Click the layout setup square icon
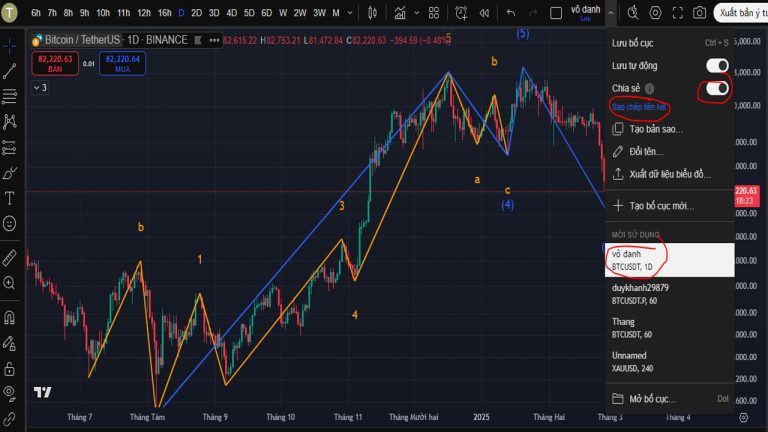The image size is (768, 432). (556, 13)
